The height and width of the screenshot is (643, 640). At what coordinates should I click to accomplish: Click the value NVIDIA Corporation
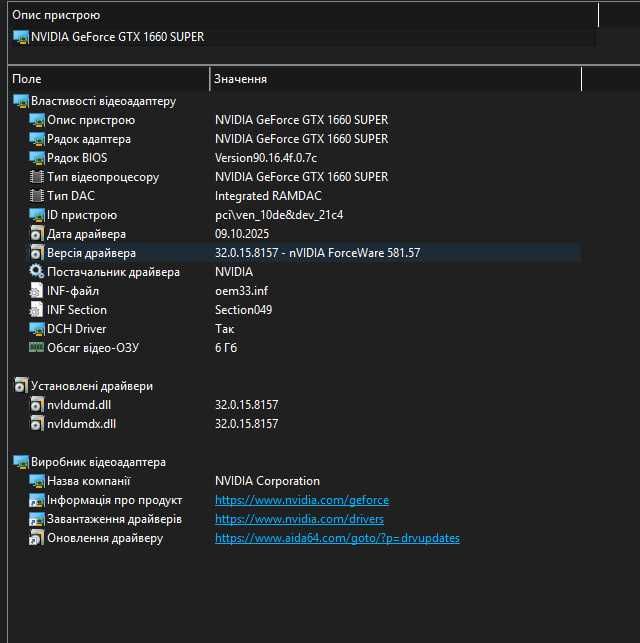coord(267,481)
